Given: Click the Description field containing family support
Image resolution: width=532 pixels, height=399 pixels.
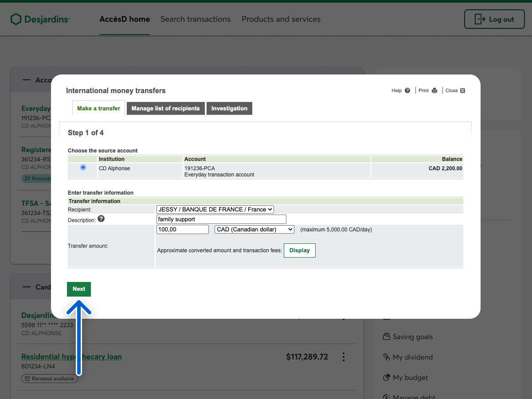Looking at the screenshot, I should pyautogui.click(x=221, y=219).
